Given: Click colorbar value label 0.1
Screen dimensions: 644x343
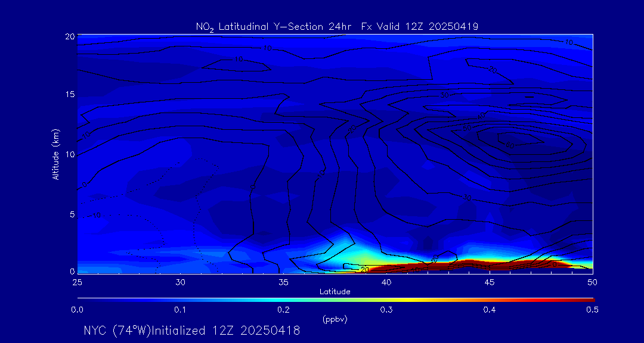Looking at the screenshot, I should 180,310.
